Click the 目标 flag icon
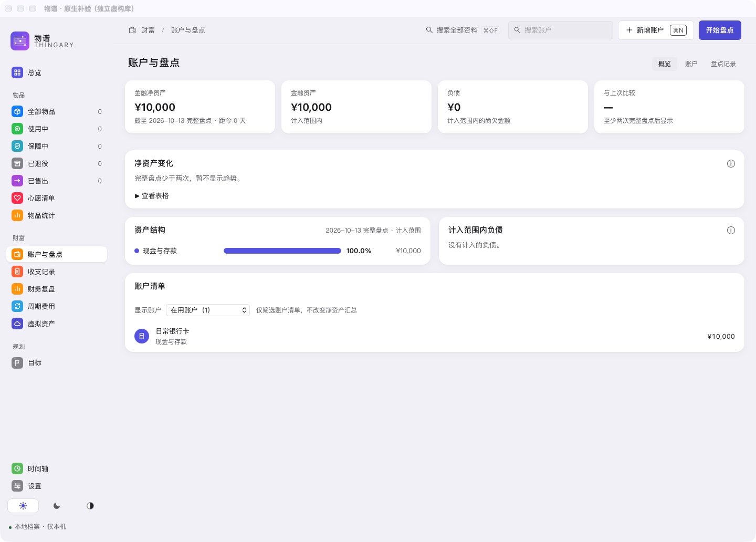 tap(17, 362)
